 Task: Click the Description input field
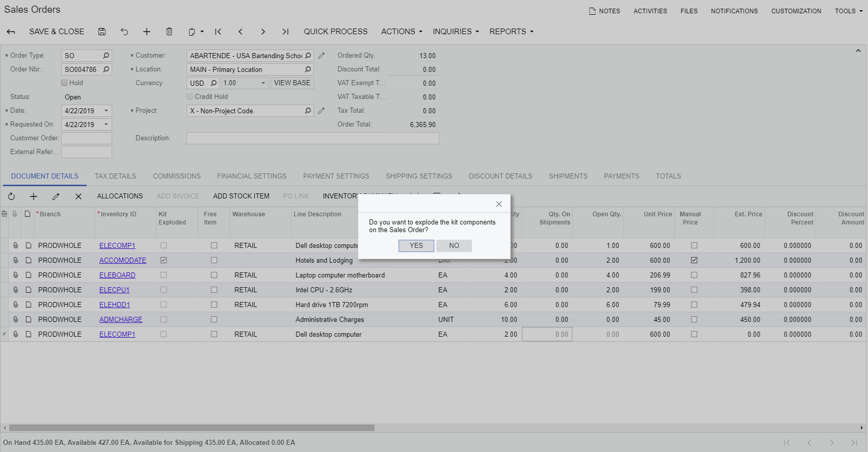coord(313,138)
